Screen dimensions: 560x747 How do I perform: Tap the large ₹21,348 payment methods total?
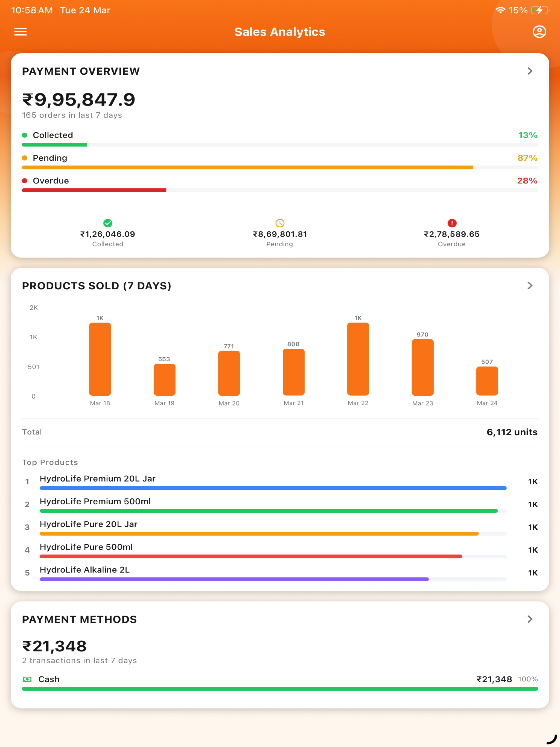tap(54, 646)
